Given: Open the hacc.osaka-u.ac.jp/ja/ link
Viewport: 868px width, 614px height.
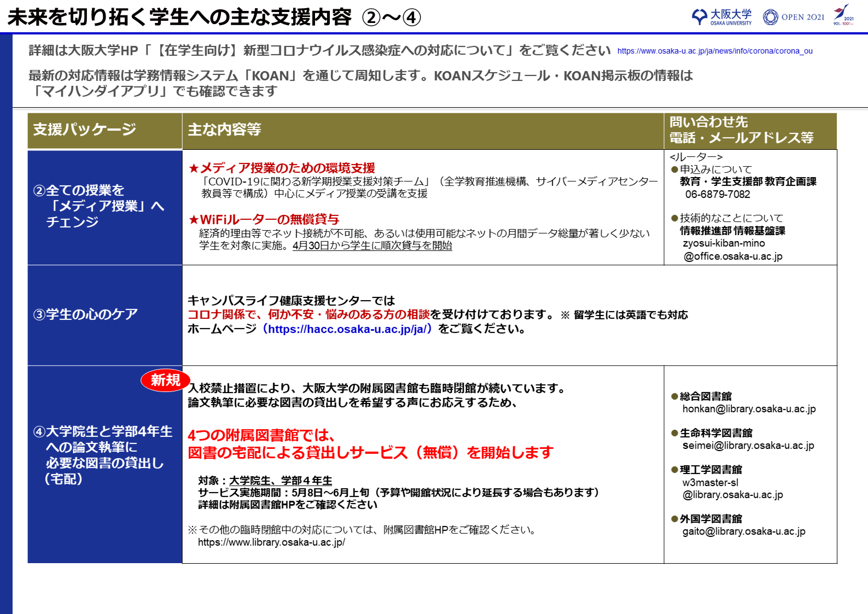Looking at the screenshot, I should [x=347, y=329].
